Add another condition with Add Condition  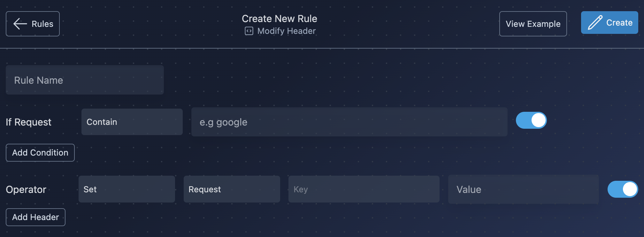40,153
